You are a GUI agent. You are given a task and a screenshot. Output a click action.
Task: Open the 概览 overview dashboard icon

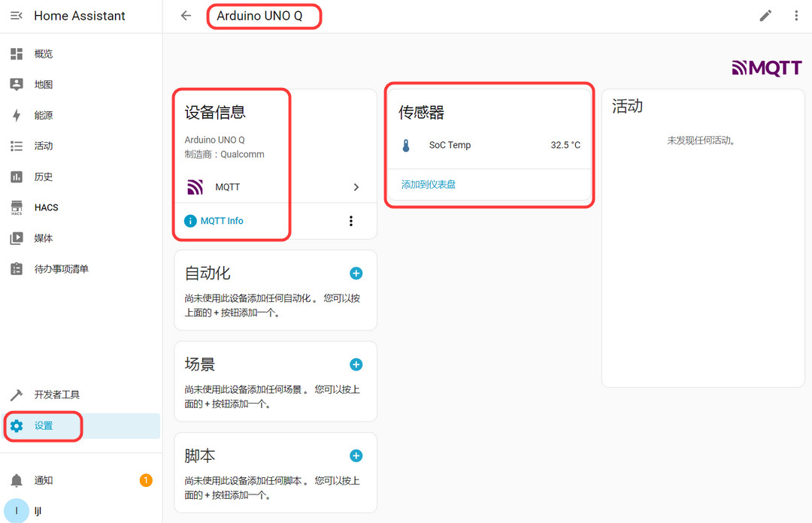click(x=17, y=54)
